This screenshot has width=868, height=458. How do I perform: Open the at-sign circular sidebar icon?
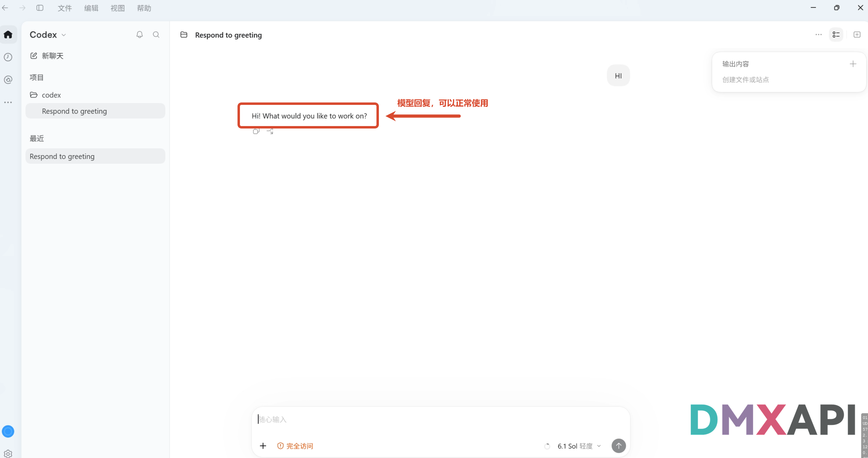[8, 80]
